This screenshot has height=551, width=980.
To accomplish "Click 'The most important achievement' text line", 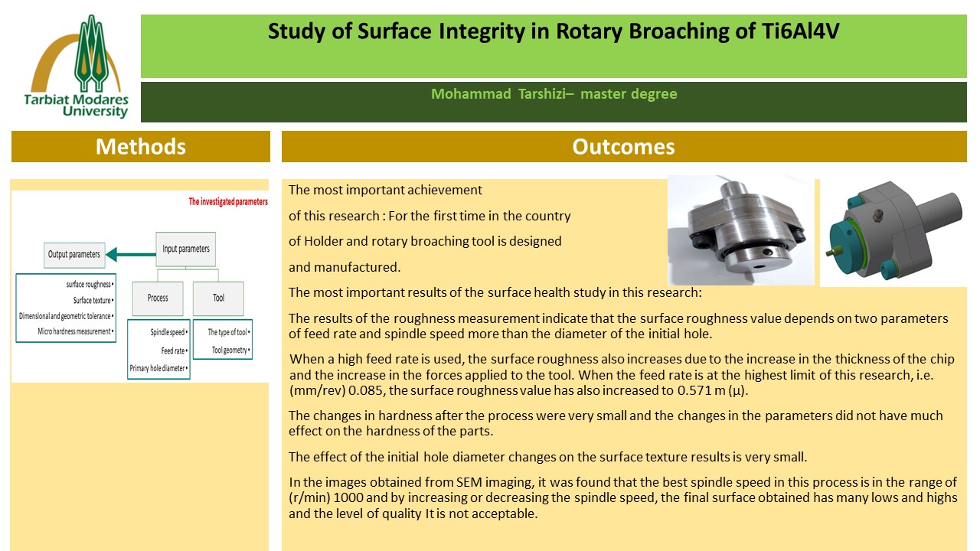I will [x=385, y=190].
